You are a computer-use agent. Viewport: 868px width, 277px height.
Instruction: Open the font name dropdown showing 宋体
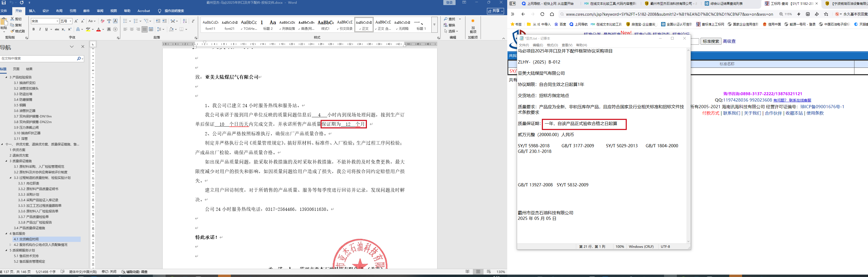click(x=57, y=21)
